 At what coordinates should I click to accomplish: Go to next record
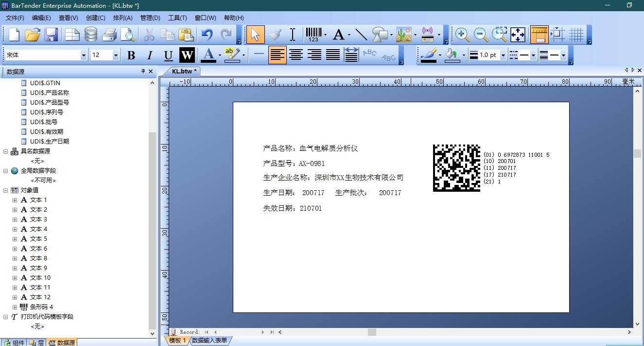pos(263,332)
